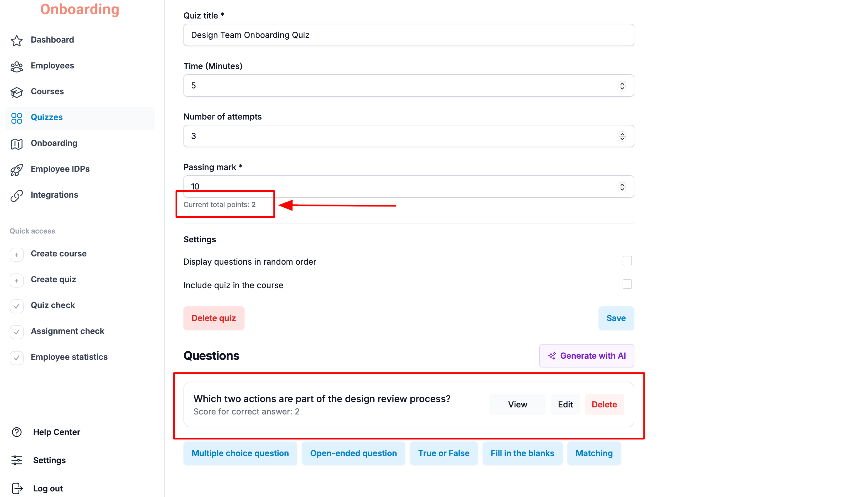Image resolution: width=868 pixels, height=497 pixels.
Task: Open Employees via the people icon
Action: pyautogui.click(x=16, y=66)
